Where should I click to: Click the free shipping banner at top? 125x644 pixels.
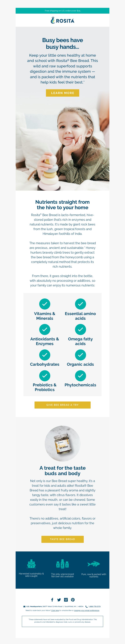62,11
